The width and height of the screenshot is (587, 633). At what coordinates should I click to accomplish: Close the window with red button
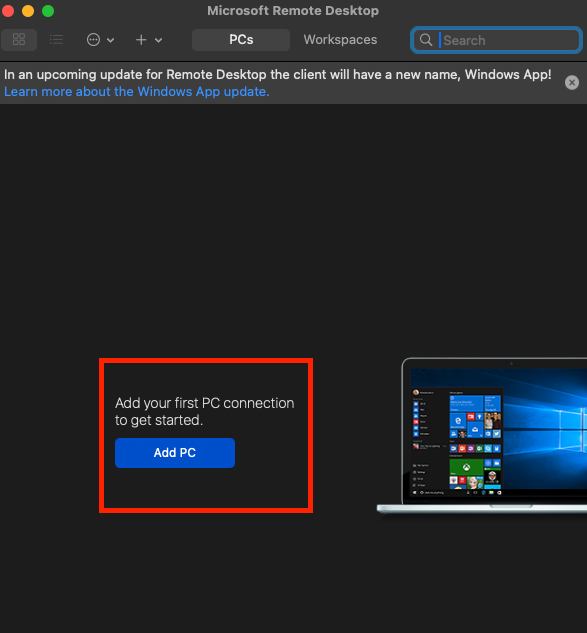[8, 11]
